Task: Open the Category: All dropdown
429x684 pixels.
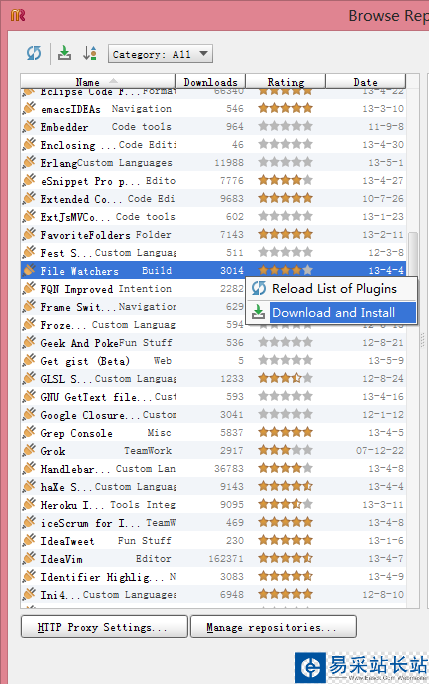Action: tap(160, 54)
